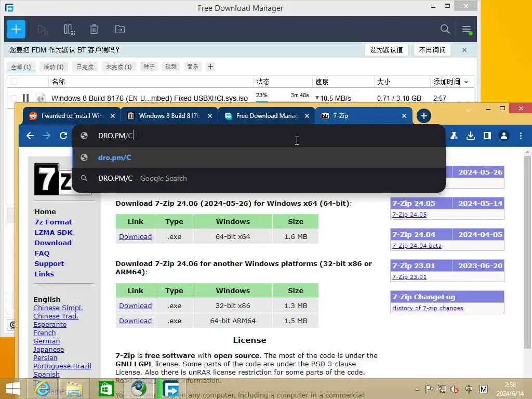Dismiss the default BT client prompt

coord(464,50)
